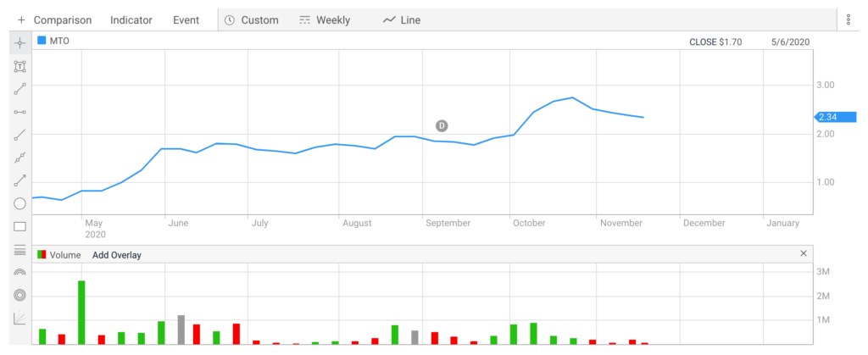Select the circle drawing tool

[20, 203]
